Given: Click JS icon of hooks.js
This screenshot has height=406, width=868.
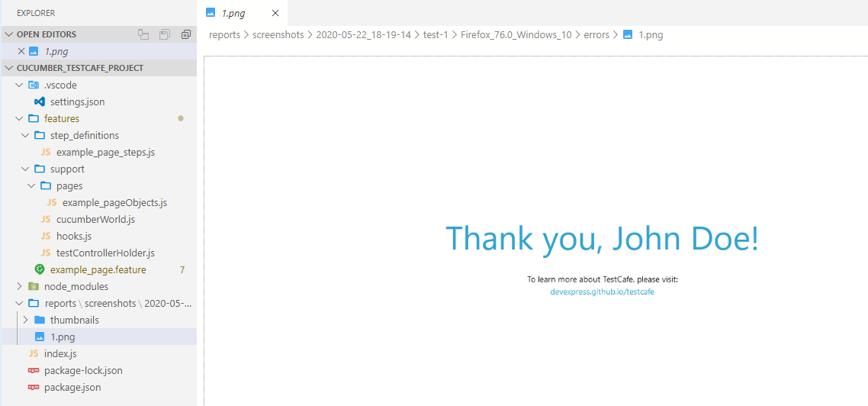Looking at the screenshot, I should (x=46, y=236).
